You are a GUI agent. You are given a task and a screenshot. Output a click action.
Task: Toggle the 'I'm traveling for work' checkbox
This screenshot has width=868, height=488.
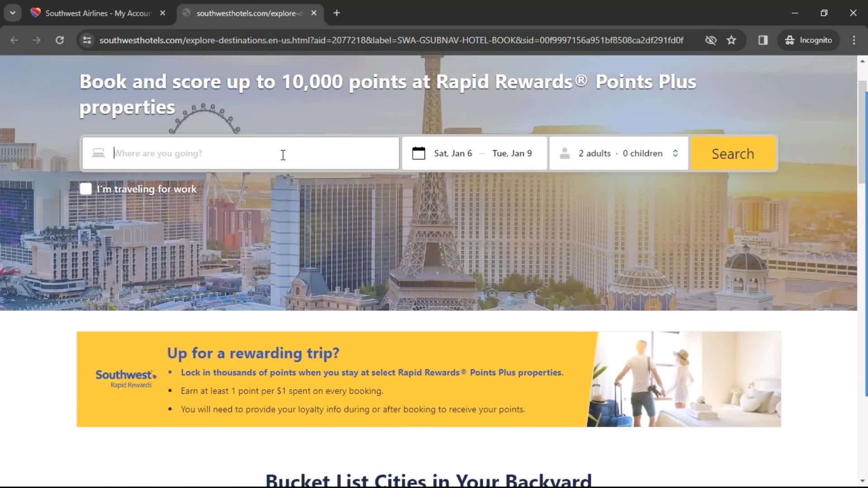coord(86,189)
